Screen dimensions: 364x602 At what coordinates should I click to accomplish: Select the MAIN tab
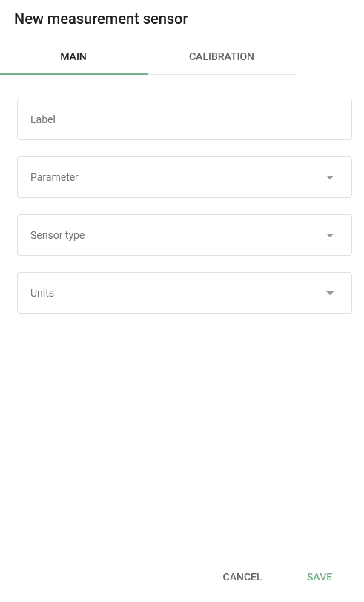[x=73, y=57]
